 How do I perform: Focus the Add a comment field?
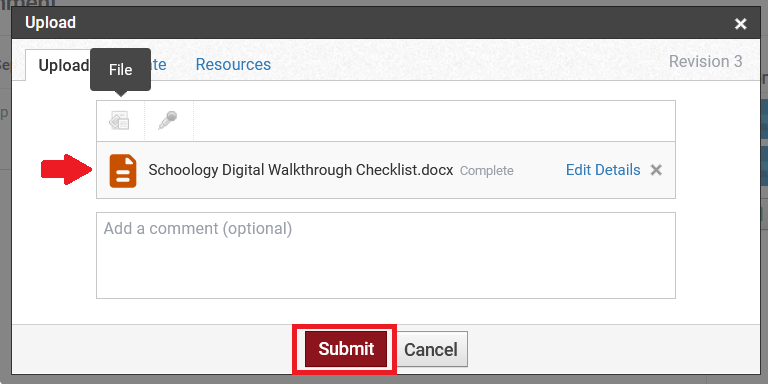click(385, 255)
